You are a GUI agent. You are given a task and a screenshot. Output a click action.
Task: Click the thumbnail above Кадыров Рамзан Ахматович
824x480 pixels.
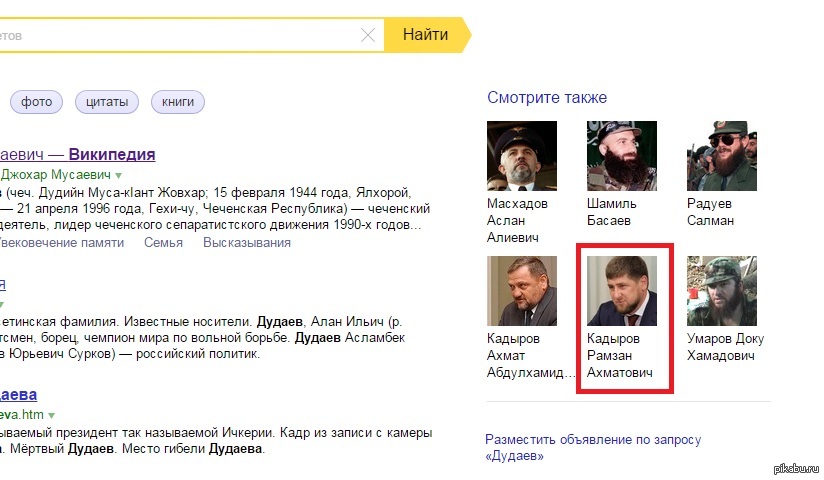[x=621, y=291]
